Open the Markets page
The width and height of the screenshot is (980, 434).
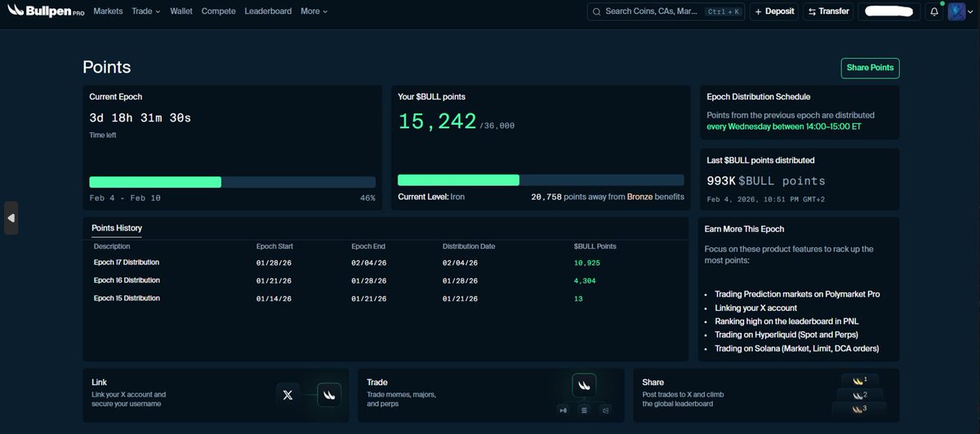point(108,11)
